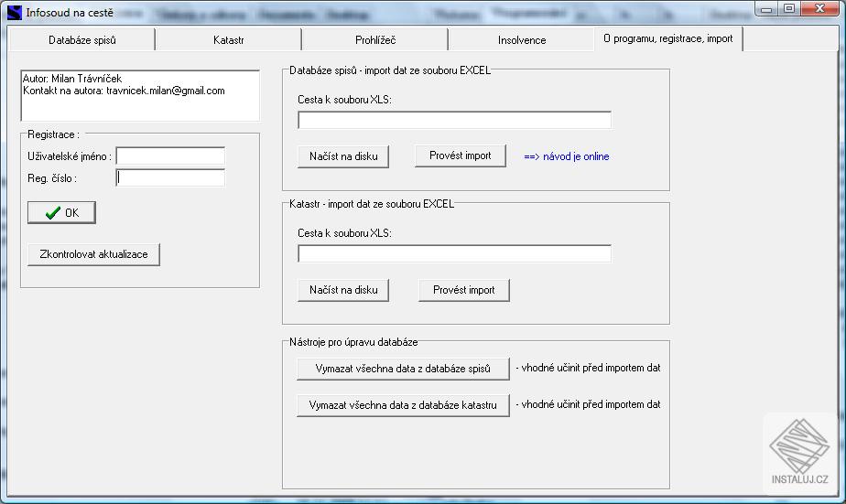This screenshot has height=504, width=846.
Task: Switch to the Databáze spisů tab
Action: [x=82, y=40]
